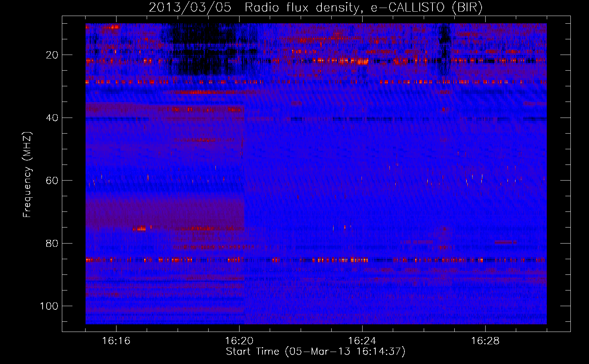Click the time tick label "16:24"

click(x=362, y=341)
